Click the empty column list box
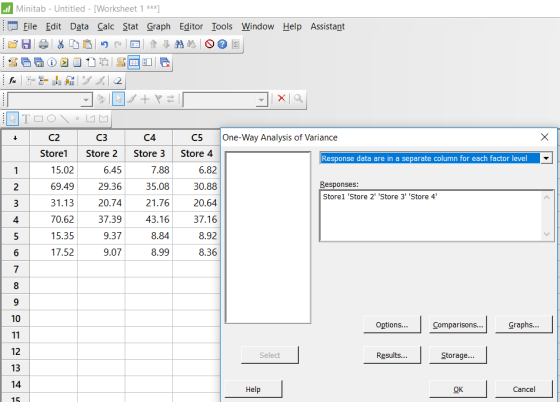The height and width of the screenshot is (402, 560). coord(268,237)
